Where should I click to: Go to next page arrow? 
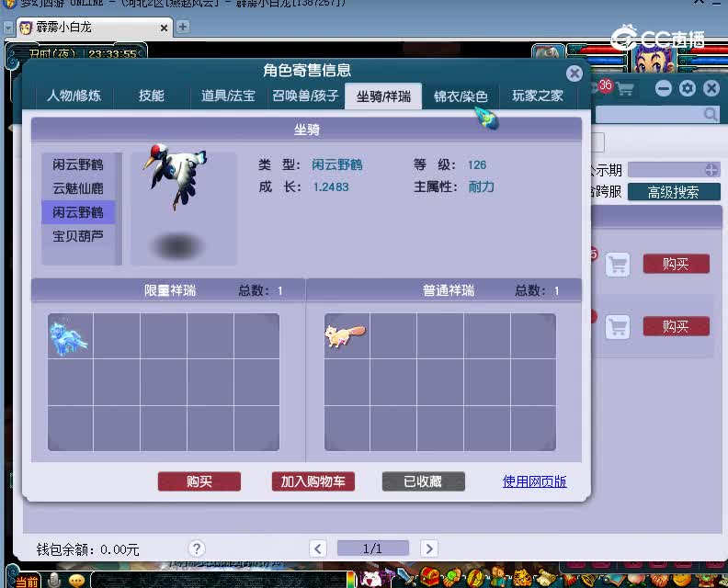pyautogui.click(x=429, y=548)
